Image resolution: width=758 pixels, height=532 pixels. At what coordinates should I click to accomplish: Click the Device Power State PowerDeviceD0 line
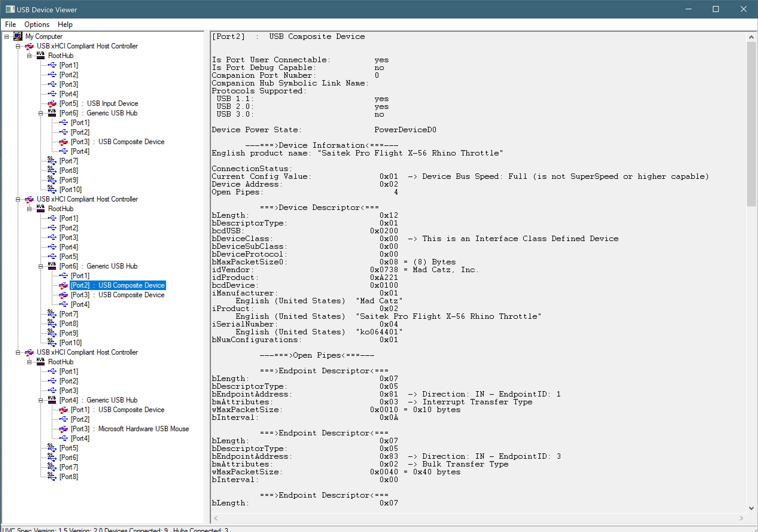[x=324, y=130]
